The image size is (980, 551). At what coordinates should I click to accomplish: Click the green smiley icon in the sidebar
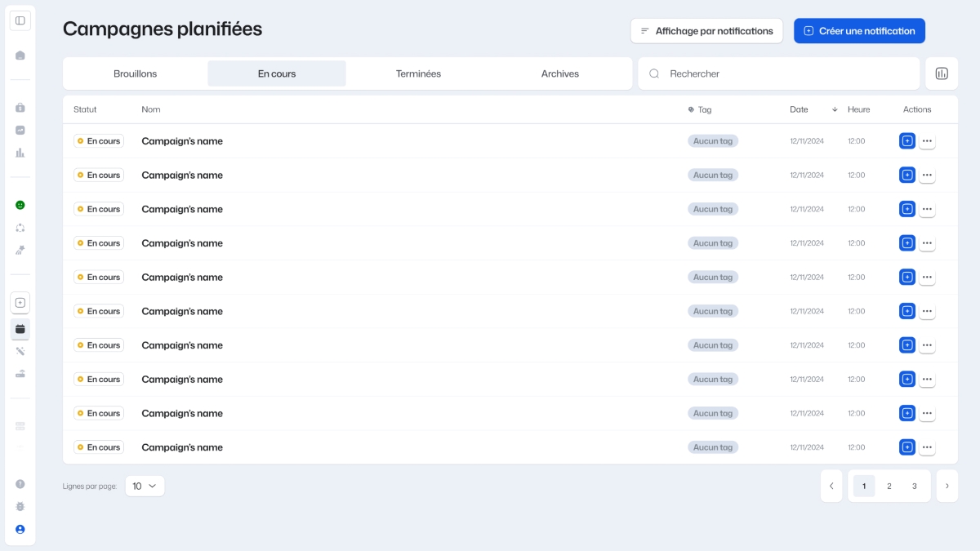[x=20, y=205]
